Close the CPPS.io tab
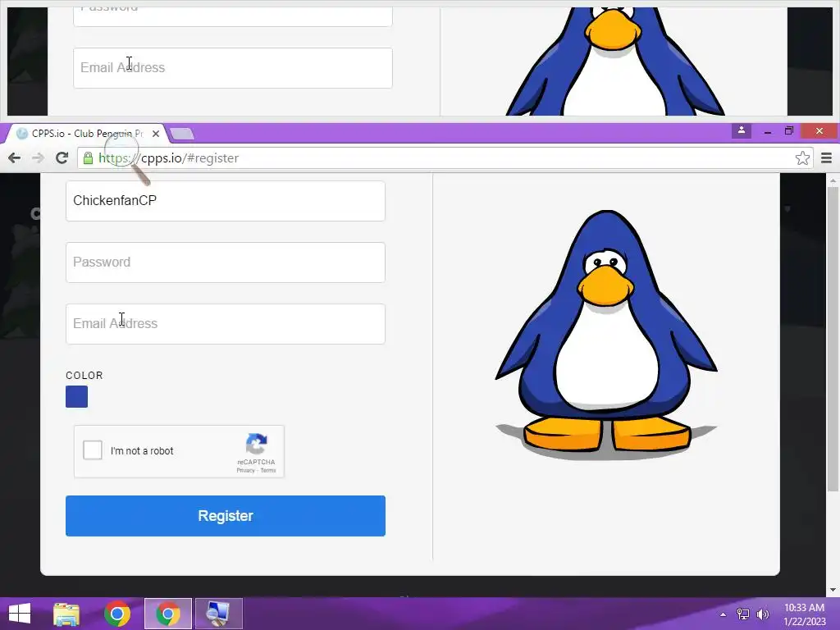Image resolution: width=840 pixels, height=630 pixels. coord(155,134)
